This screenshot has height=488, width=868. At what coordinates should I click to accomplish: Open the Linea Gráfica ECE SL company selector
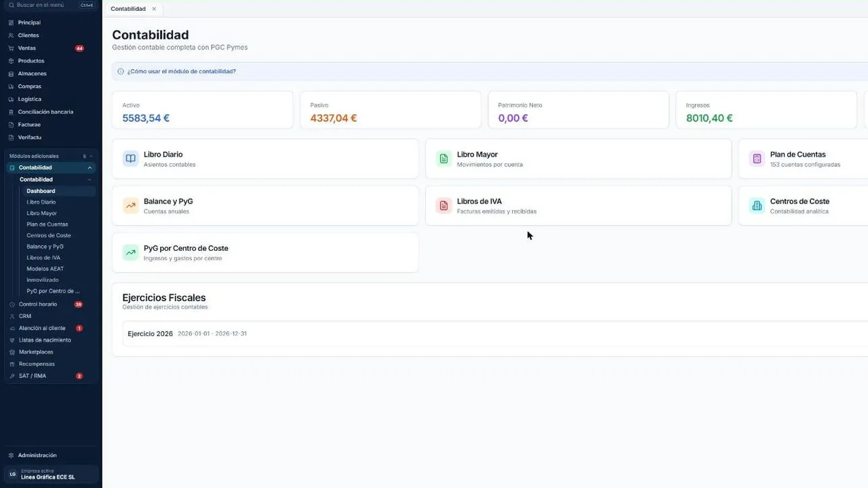(52, 474)
